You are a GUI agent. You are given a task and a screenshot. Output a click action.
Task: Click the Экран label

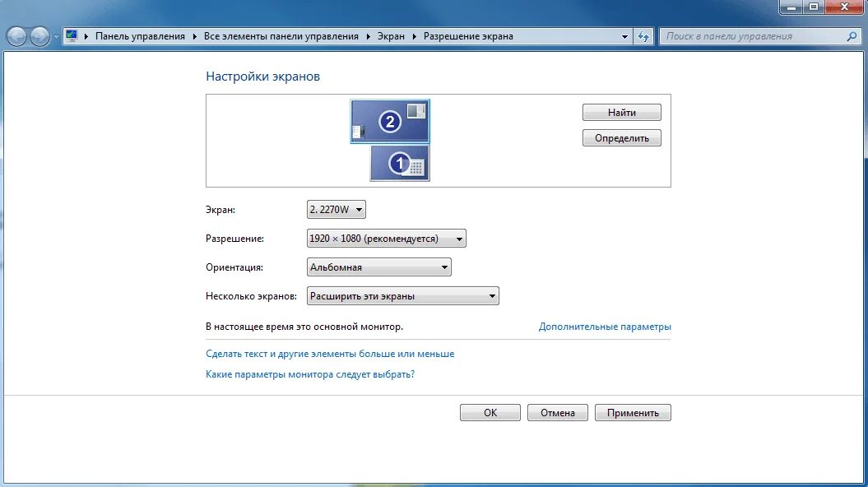(x=220, y=210)
